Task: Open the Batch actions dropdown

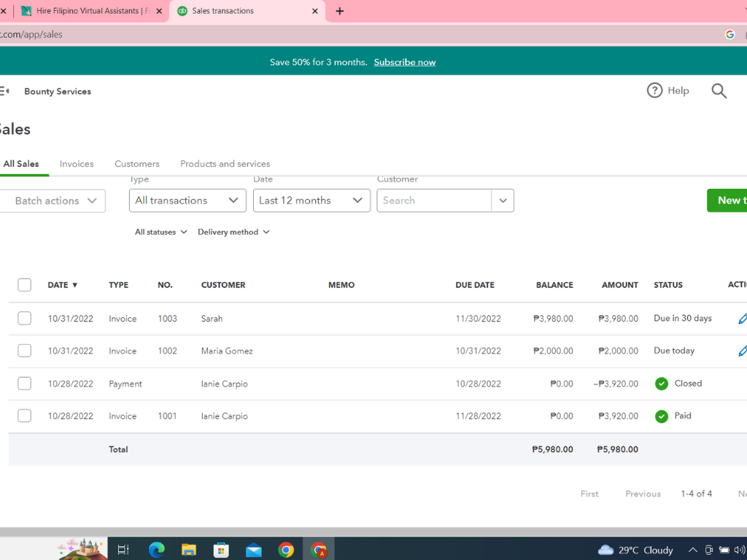Action: coord(53,201)
